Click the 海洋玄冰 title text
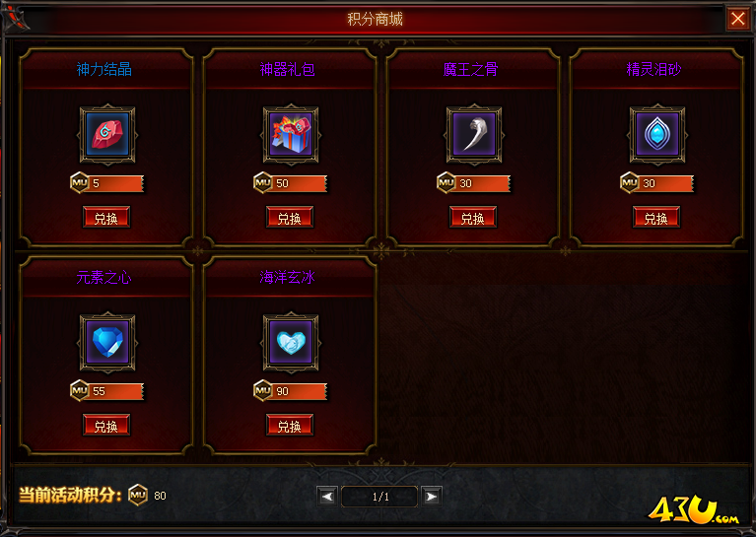Image resolution: width=756 pixels, height=537 pixels. [x=288, y=277]
